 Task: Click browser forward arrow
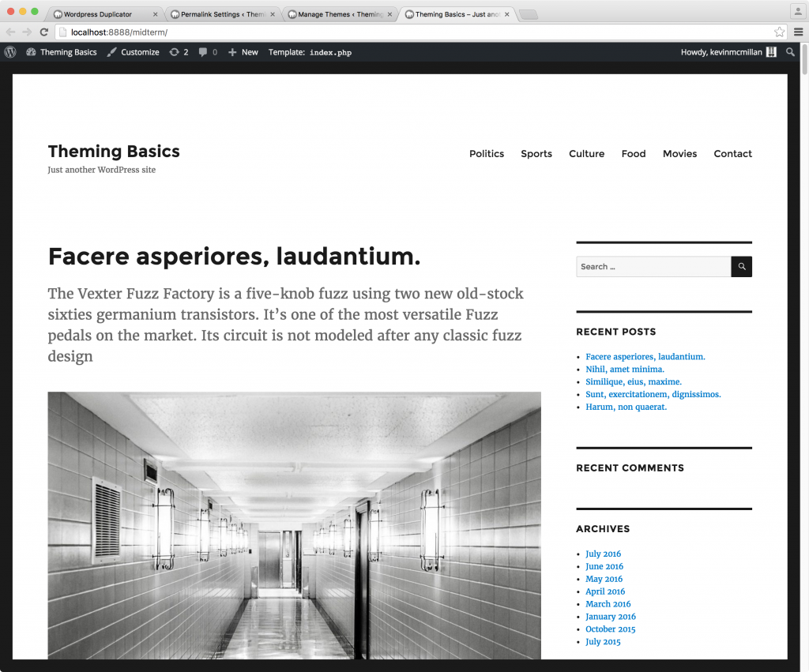[x=27, y=32]
